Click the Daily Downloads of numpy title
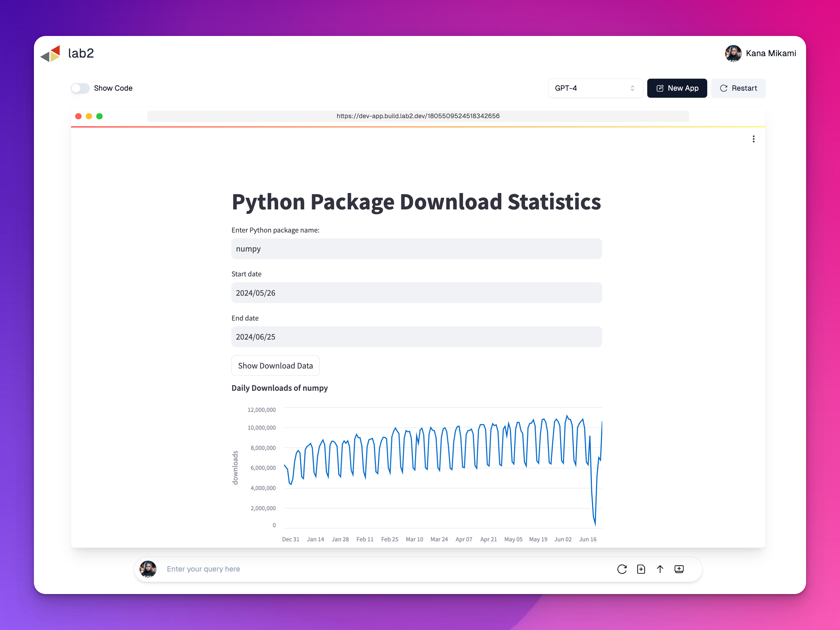 pyautogui.click(x=280, y=388)
